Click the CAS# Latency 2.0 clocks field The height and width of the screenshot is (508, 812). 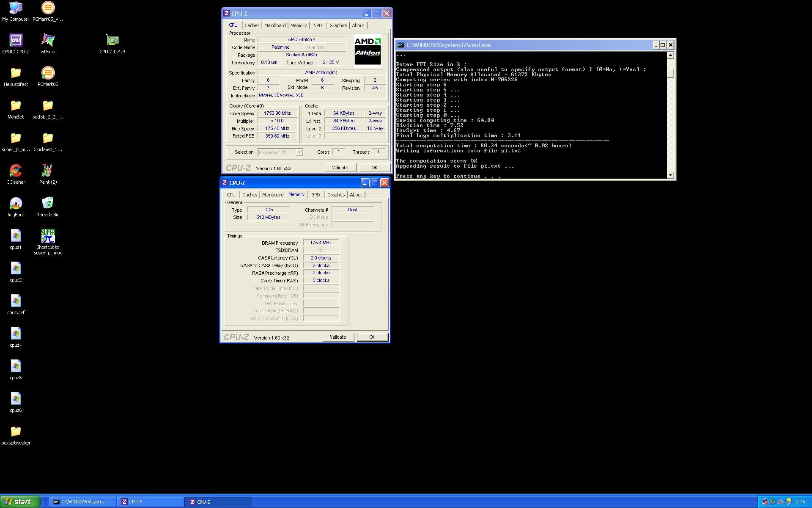321,258
